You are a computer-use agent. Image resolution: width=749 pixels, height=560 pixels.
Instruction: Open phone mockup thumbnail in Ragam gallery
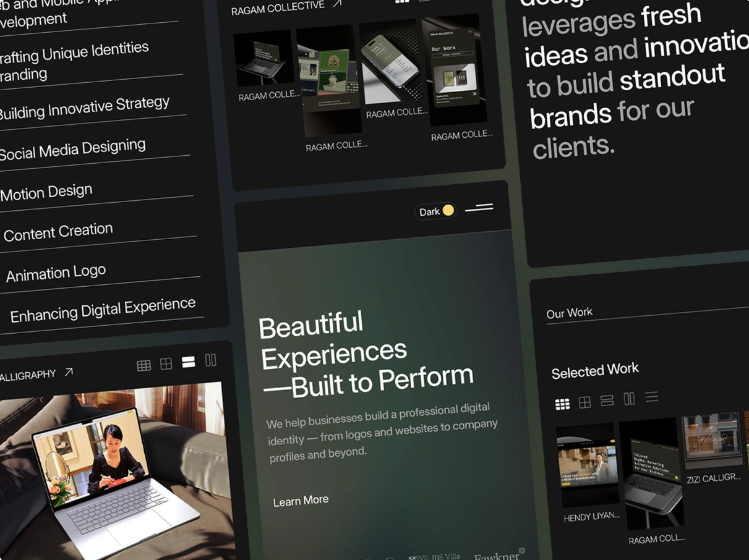coord(392,62)
